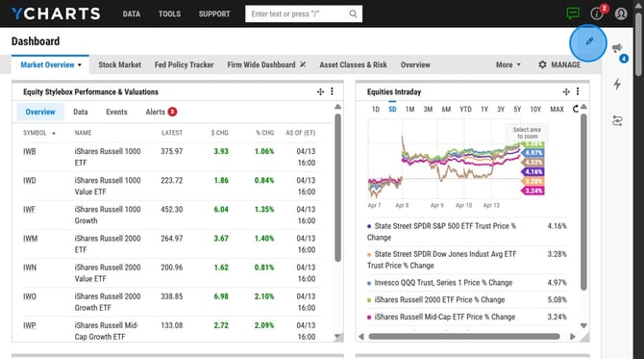Open three-dot menu on Equity Stylebox panel
The width and height of the screenshot is (644, 359).
coord(332,91)
